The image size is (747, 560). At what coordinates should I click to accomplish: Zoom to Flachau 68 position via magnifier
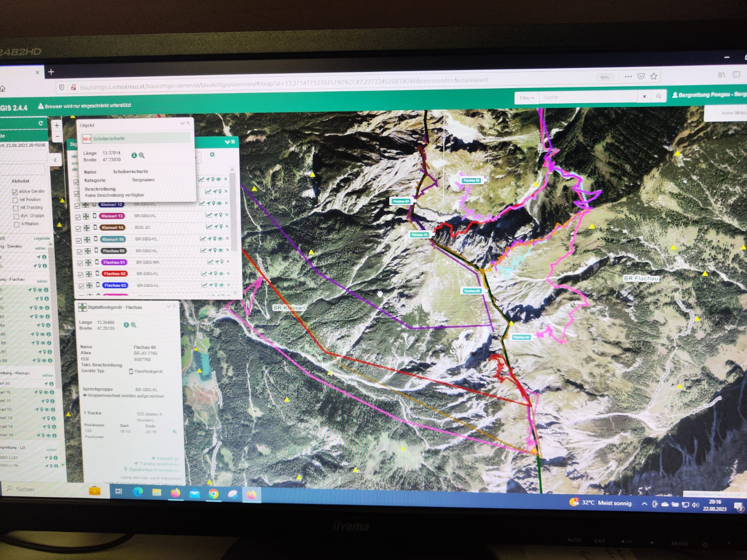click(134, 325)
